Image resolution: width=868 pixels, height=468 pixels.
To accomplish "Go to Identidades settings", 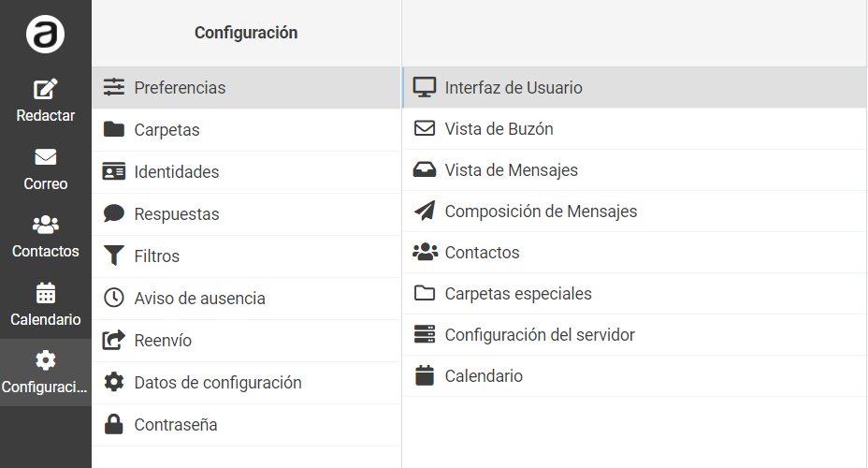I will (246, 171).
